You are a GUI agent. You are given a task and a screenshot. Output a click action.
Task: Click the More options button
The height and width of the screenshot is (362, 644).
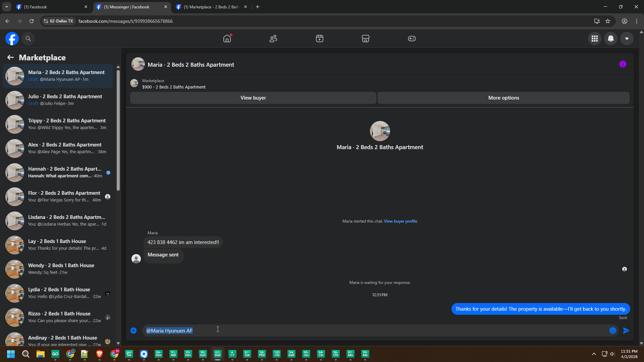(503, 98)
